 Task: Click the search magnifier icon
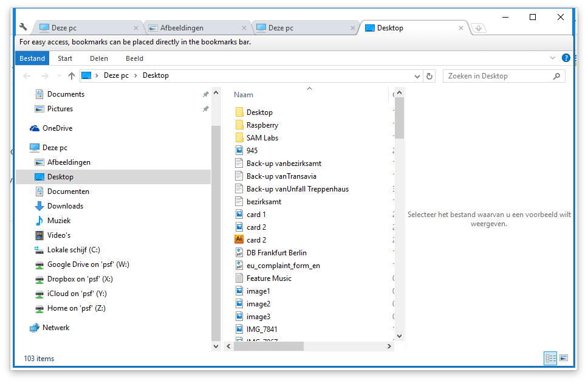(x=556, y=76)
